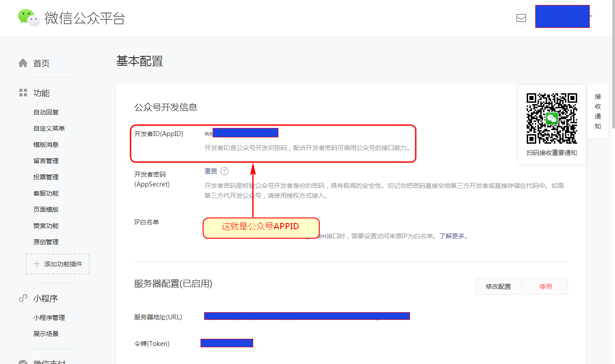The height and width of the screenshot is (364, 615).
Task: Click 基本配置 page heading
Action: click(x=140, y=61)
